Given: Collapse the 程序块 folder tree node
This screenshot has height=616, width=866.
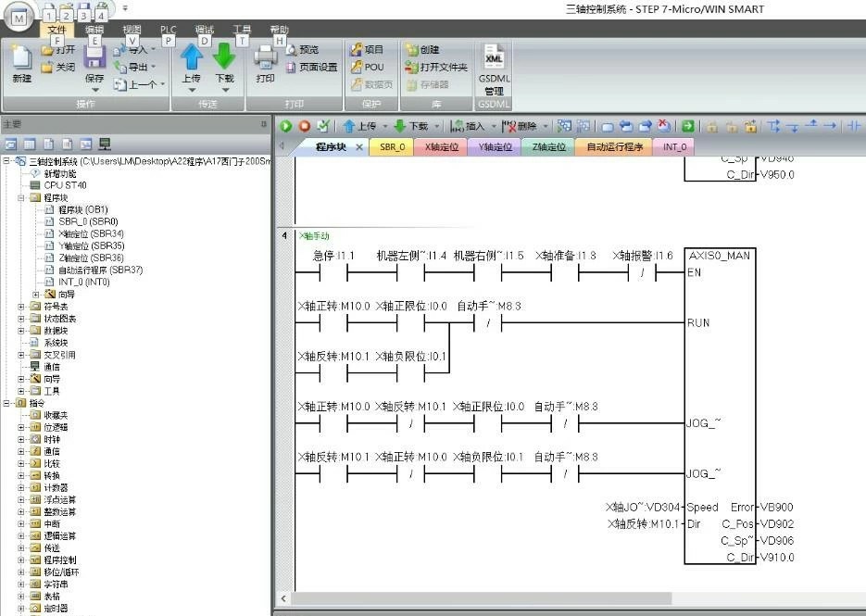Looking at the screenshot, I should (21, 198).
